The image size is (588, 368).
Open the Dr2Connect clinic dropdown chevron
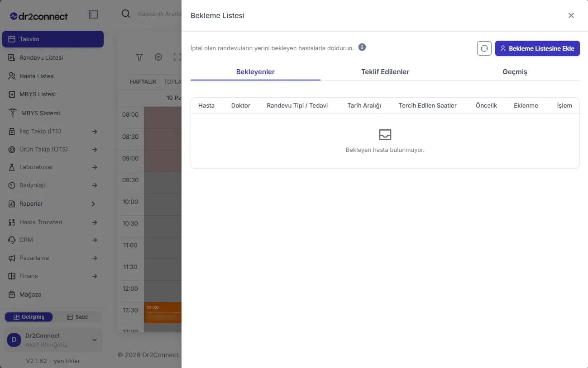[95, 340]
